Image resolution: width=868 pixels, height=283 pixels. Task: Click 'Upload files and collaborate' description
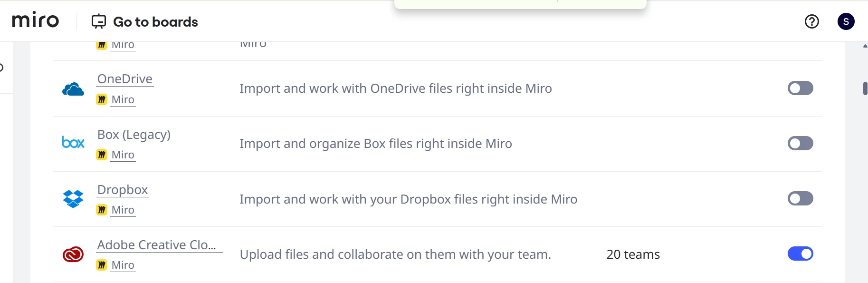pyautogui.click(x=395, y=254)
